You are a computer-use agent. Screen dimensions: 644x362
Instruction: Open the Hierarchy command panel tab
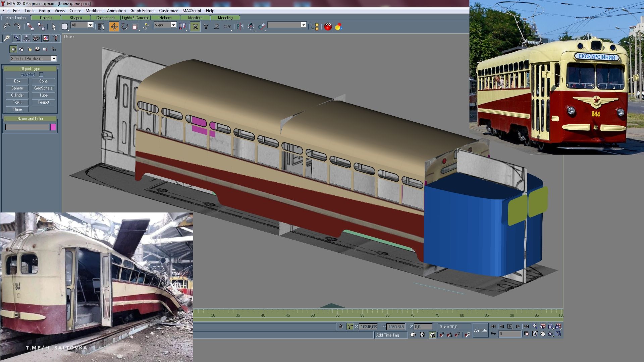tap(26, 38)
